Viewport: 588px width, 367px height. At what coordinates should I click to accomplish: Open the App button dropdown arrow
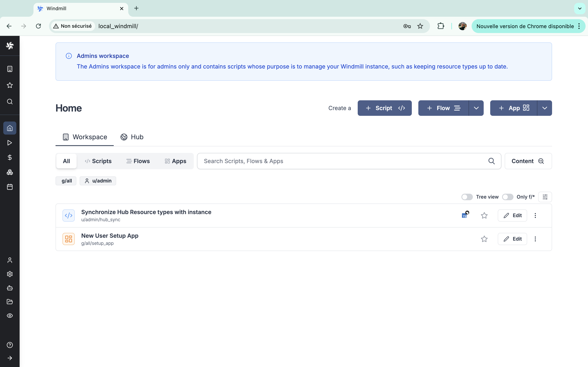click(545, 108)
